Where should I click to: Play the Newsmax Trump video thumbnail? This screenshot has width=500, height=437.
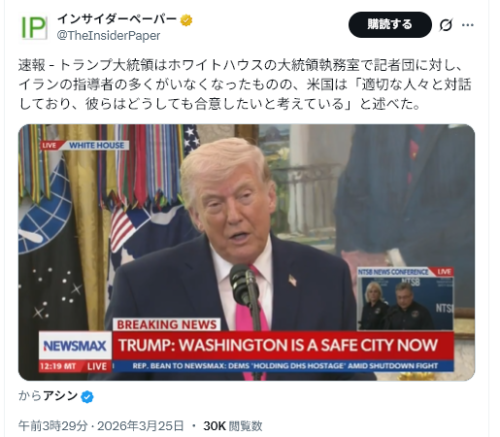(x=246, y=252)
